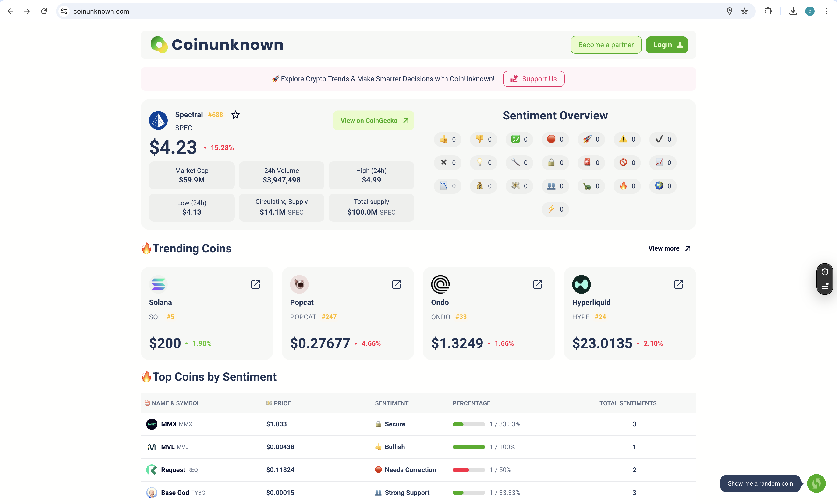Click the Coinunknown logo
The width and height of the screenshot is (837, 504).
(217, 45)
